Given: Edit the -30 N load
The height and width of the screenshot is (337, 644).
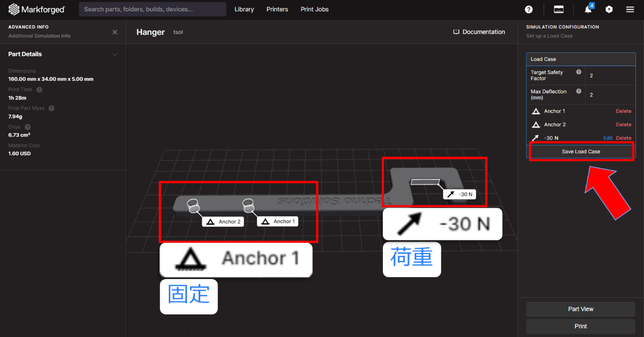Looking at the screenshot, I should (x=608, y=138).
